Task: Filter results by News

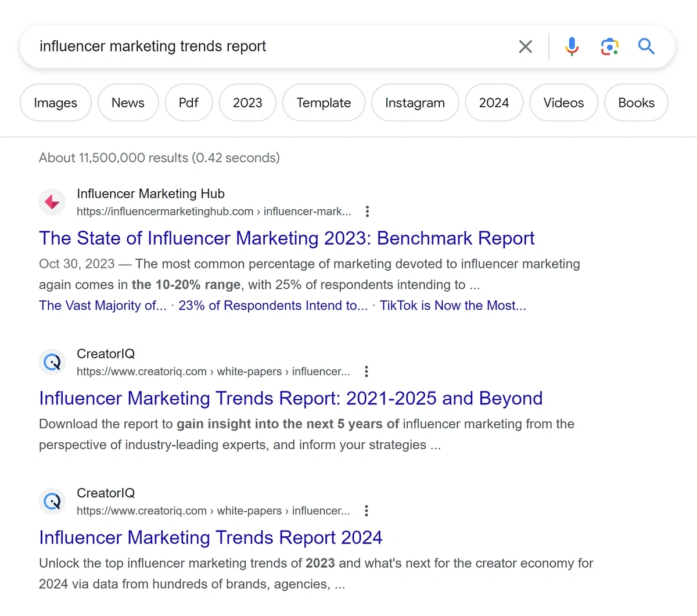Action: click(x=128, y=103)
